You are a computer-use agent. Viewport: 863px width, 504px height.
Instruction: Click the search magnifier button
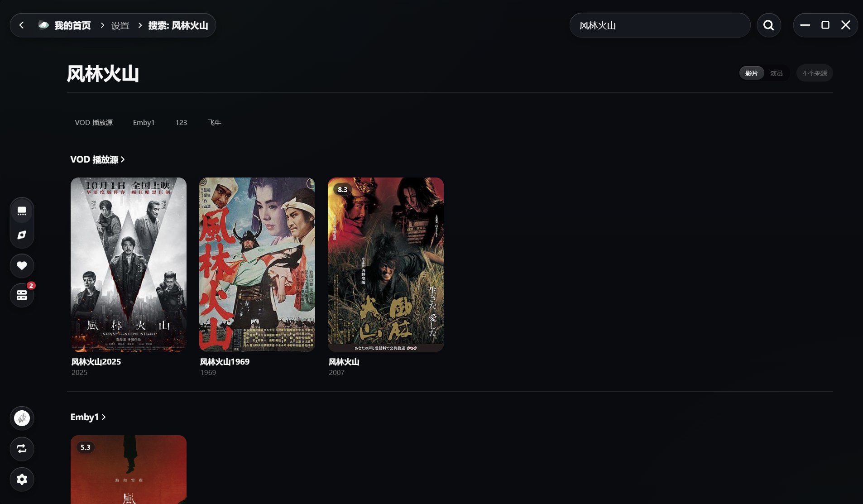[x=768, y=25]
